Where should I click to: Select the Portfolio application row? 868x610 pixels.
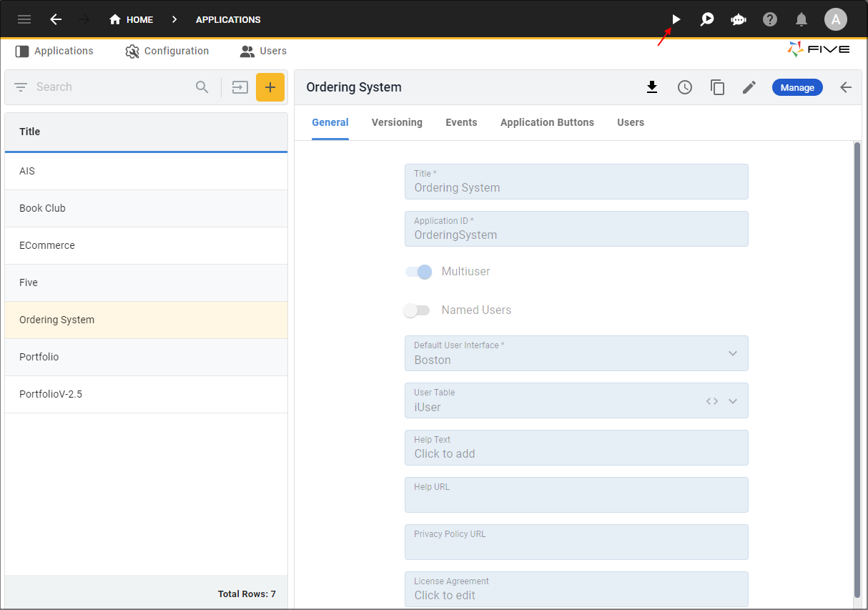146,358
